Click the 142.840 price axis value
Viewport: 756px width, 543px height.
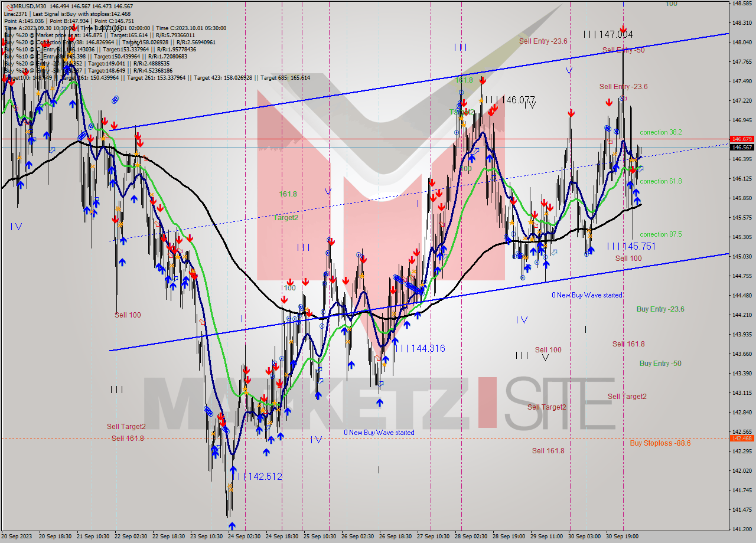click(x=742, y=412)
